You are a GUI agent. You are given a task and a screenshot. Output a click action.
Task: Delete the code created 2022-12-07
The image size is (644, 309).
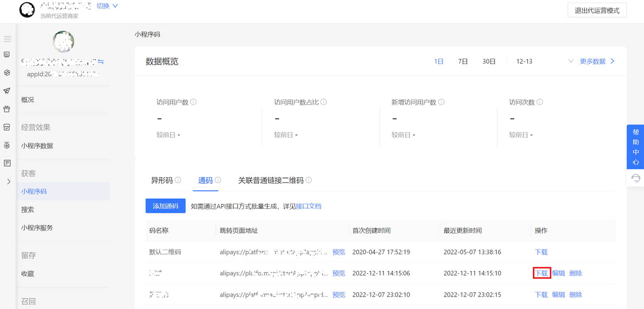[576, 294]
